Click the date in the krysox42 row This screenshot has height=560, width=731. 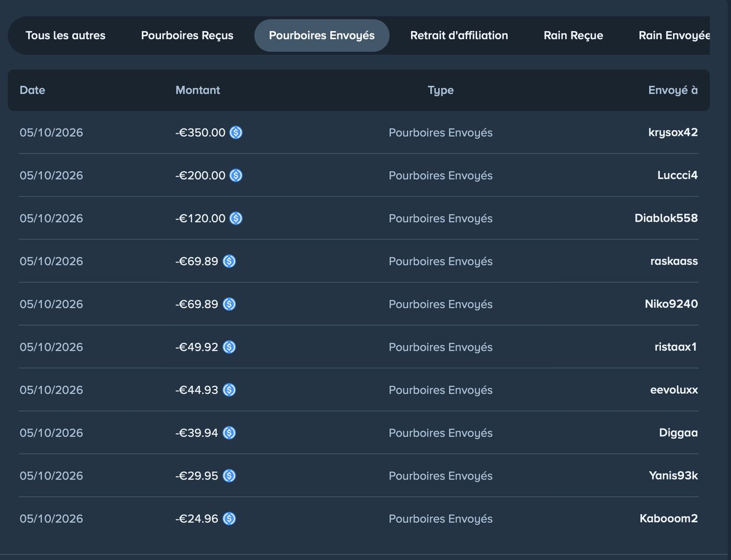click(51, 132)
